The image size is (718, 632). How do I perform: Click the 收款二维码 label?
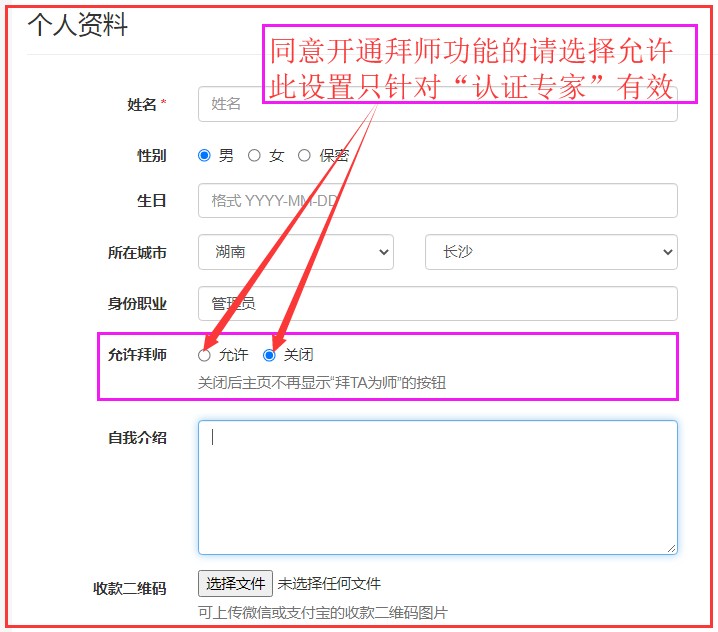coord(130,588)
